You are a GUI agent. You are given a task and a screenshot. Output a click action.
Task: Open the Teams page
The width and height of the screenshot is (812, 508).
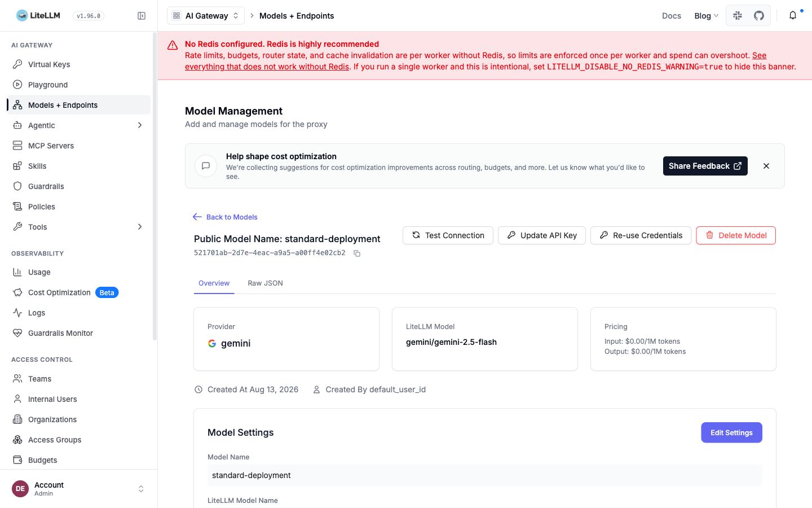[x=78, y=379]
